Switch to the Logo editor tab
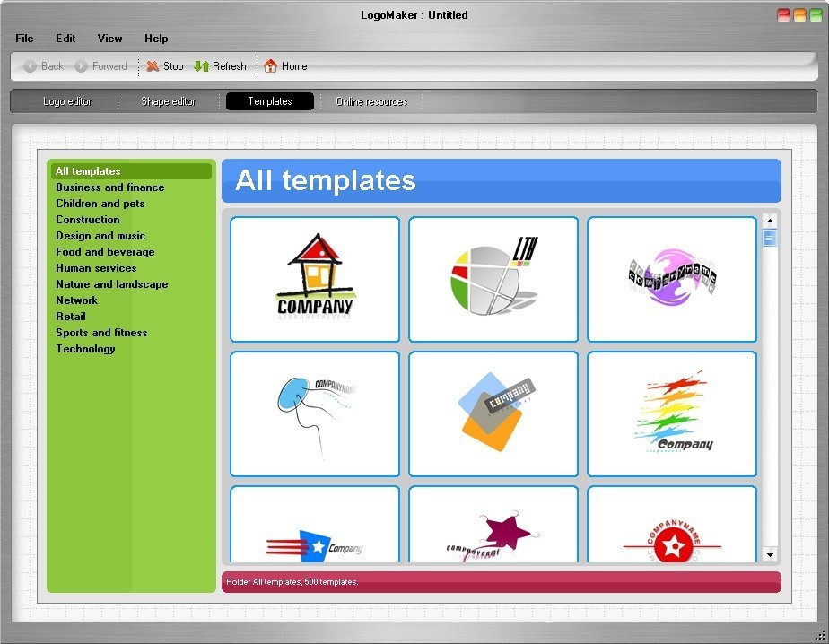This screenshot has height=644, width=829. (66, 100)
